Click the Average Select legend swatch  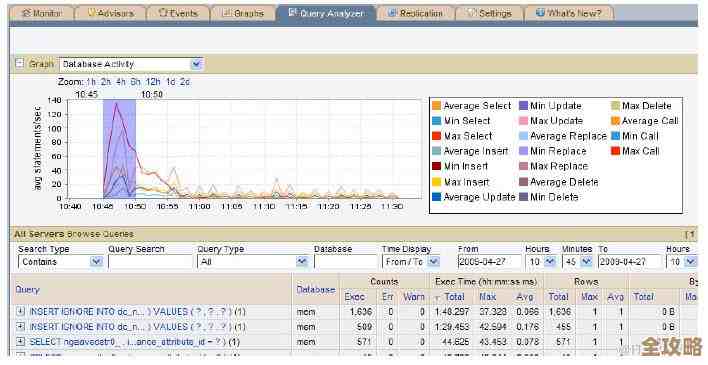point(436,106)
